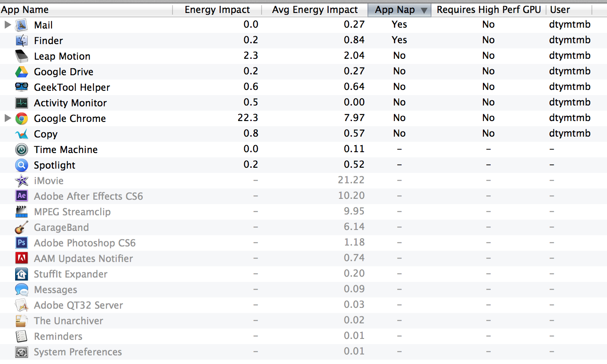The width and height of the screenshot is (607, 364).
Task: Click the Mail app icon
Action: (x=22, y=25)
